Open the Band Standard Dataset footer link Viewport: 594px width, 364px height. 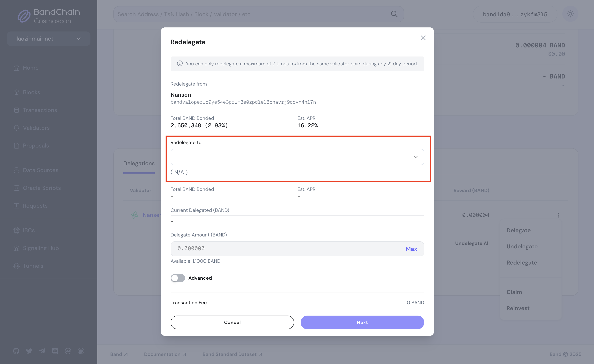point(232,354)
